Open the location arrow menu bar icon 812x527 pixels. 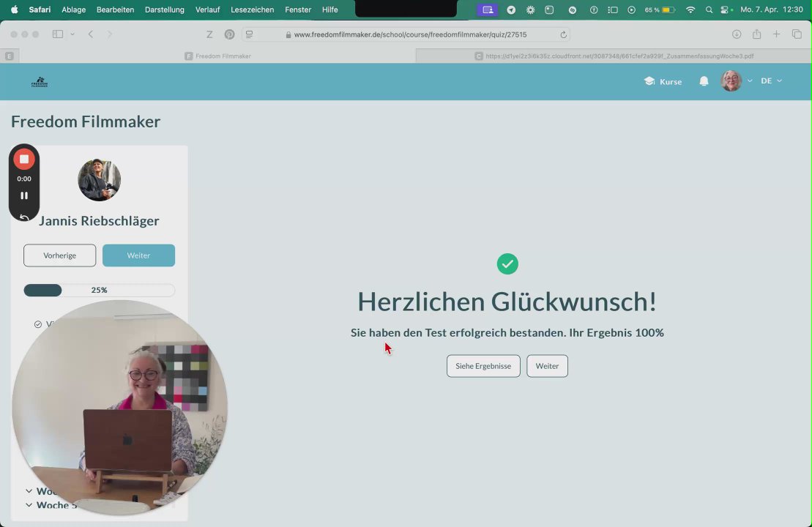pos(511,10)
